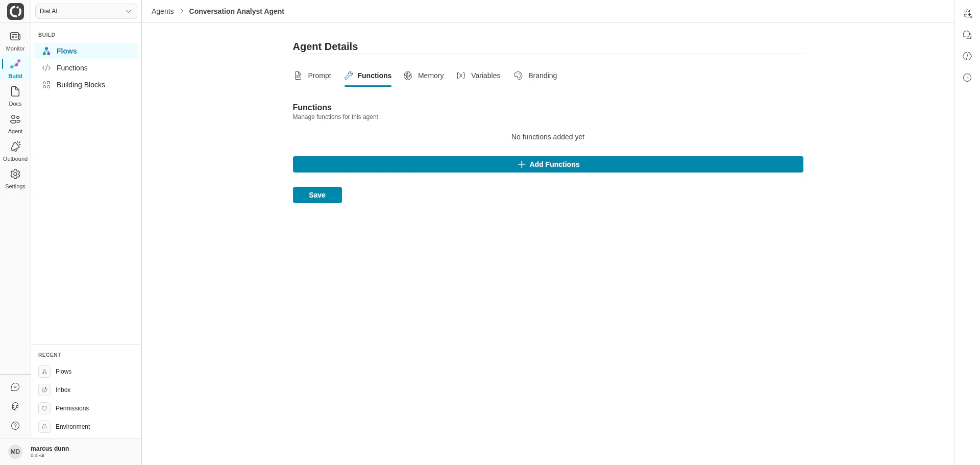Click the headset support icon
Screen dimensions: 980x465
click(x=15, y=406)
